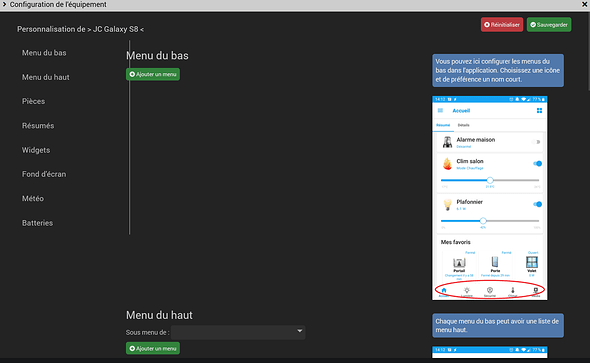Screen dimensions: 590x363
Task: Toggle the Alarme maison switch
Action: 537,142
